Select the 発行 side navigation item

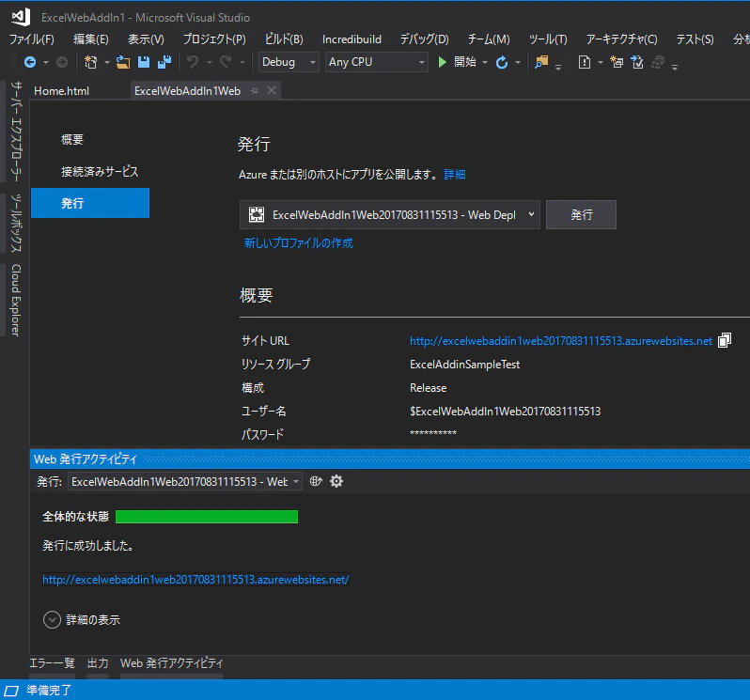click(x=90, y=203)
